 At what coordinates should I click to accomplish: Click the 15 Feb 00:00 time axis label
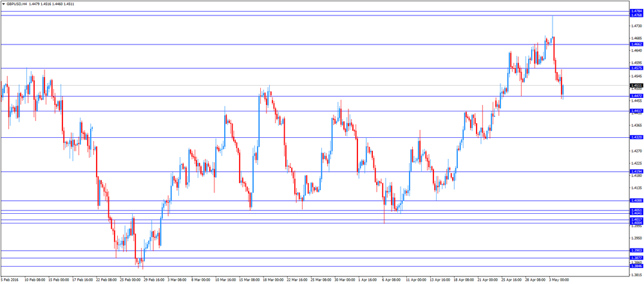pyautogui.click(x=59, y=280)
